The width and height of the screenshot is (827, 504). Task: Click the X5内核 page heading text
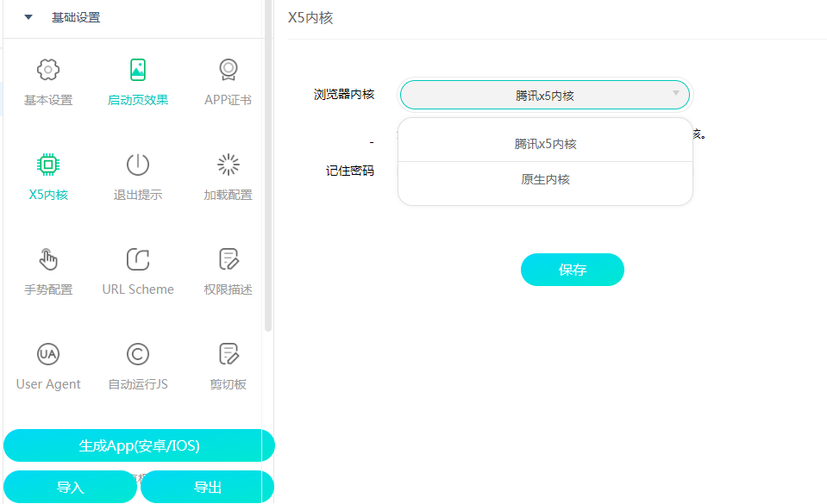point(310,18)
